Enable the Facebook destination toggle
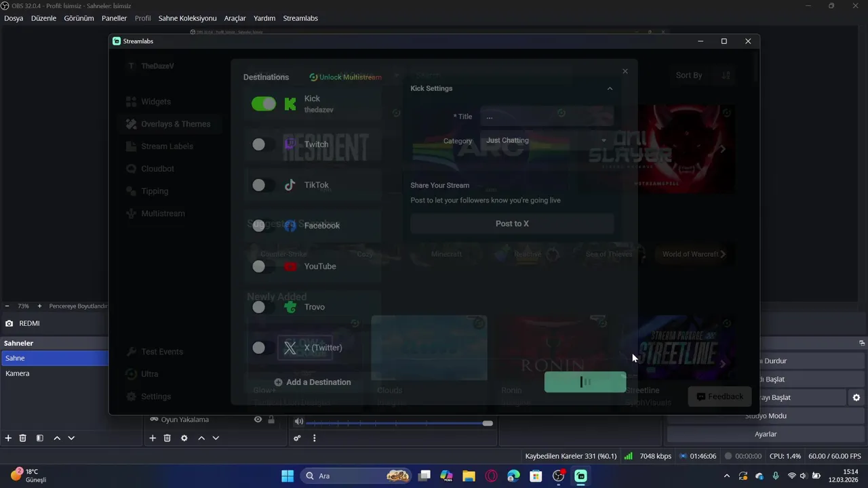 pos(264,226)
